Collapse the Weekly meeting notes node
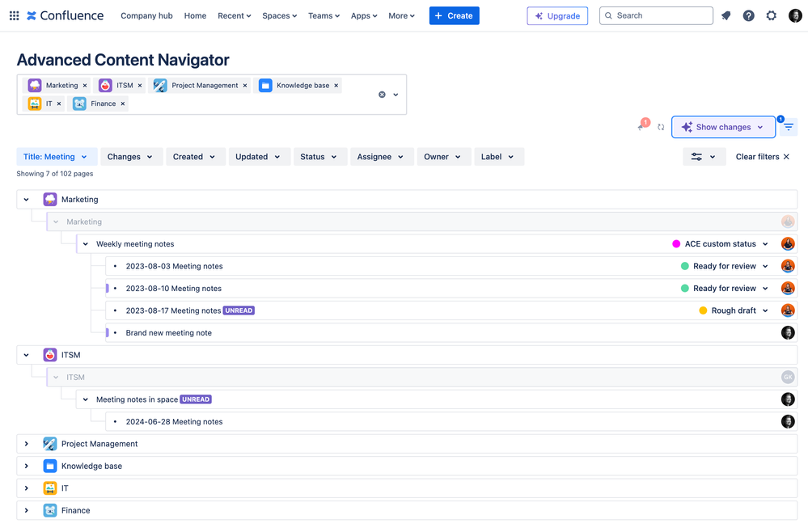The image size is (808, 532). point(86,244)
